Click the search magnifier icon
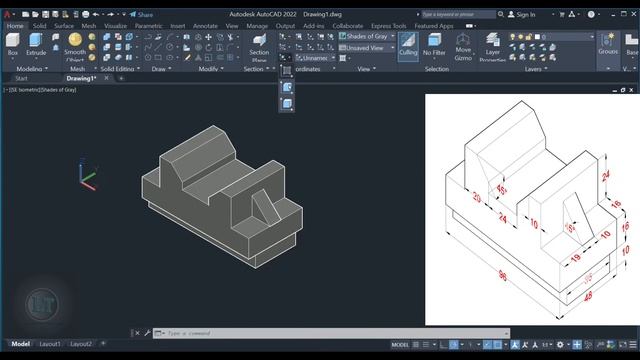 pos(501,14)
